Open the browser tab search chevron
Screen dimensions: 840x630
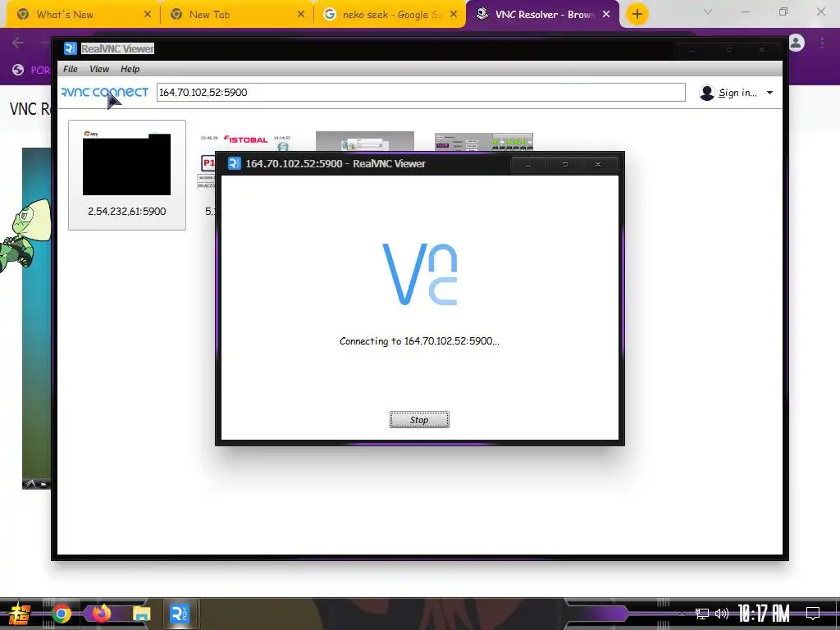click(x=708, y=11)
